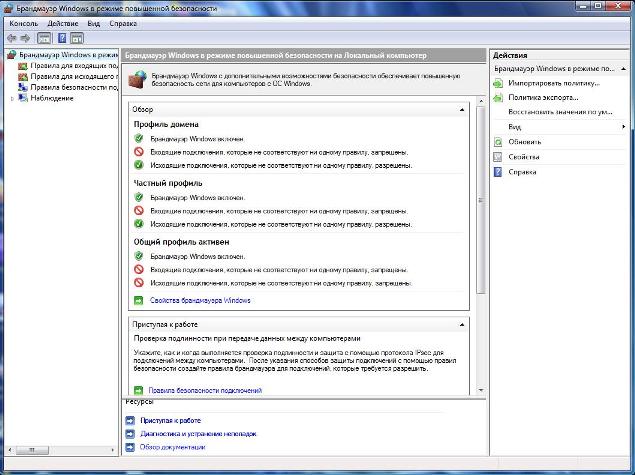
Task: Click the green shield under Профиль домена
Action: (139, 138)
